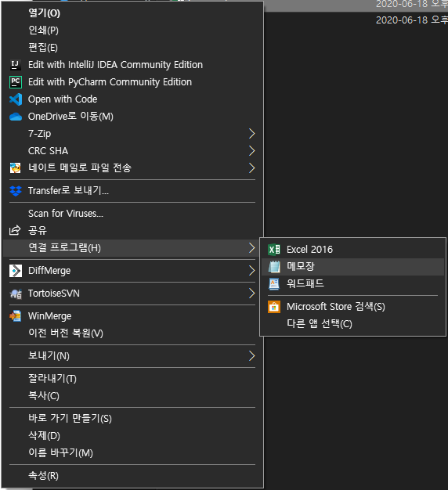Open the DiffMerge menu entry

coord(132,271)
